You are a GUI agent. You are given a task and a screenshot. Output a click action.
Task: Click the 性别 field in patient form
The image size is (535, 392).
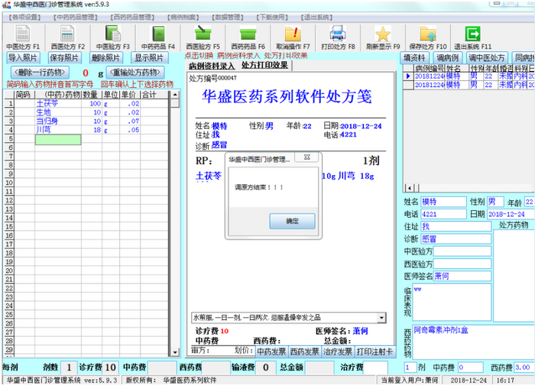[495, 202]
